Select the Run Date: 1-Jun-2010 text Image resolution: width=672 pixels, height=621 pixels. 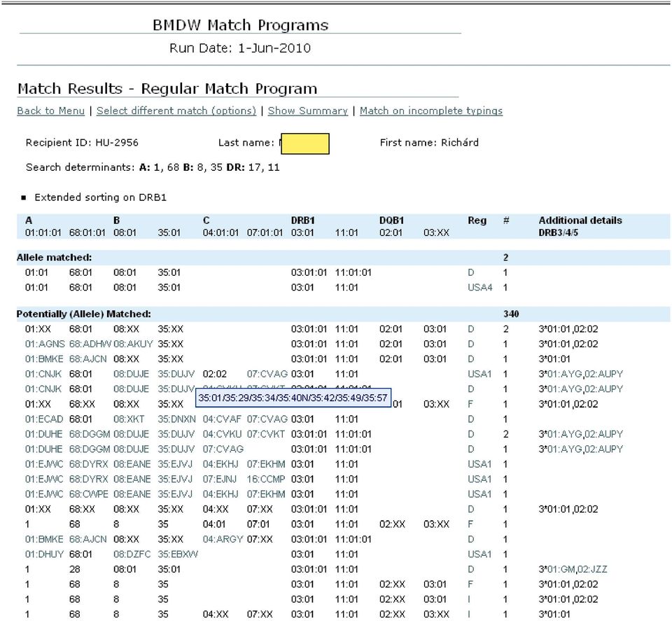[x=240, y=48]
